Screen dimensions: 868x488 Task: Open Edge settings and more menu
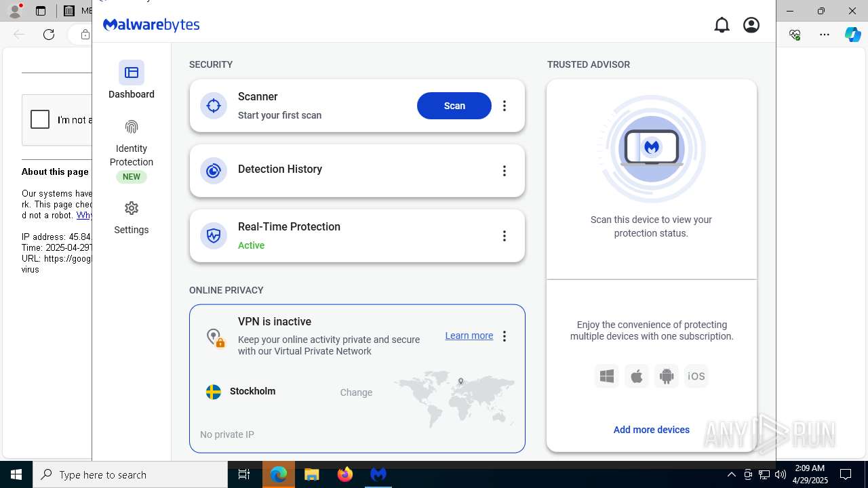pos(824,35)
